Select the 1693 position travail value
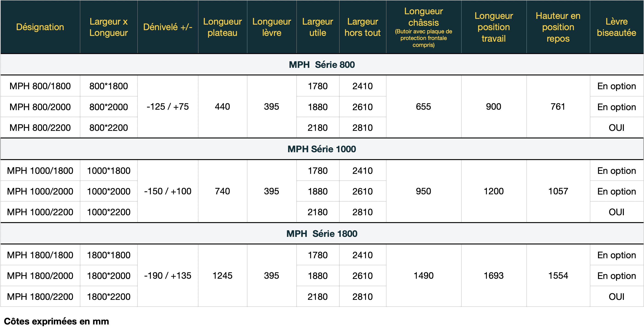This screenshot has width=644, height=327. (494, 275)
